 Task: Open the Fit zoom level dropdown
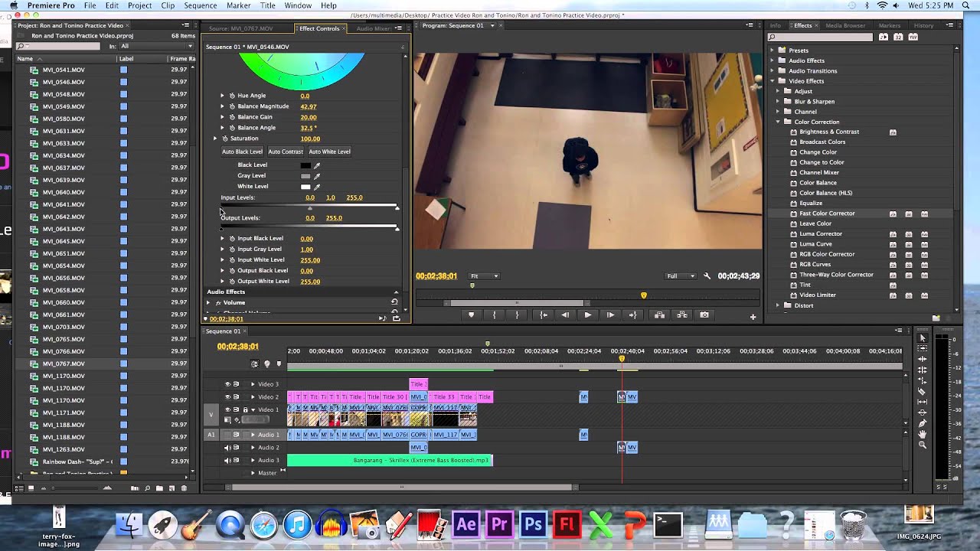[484, 276]
